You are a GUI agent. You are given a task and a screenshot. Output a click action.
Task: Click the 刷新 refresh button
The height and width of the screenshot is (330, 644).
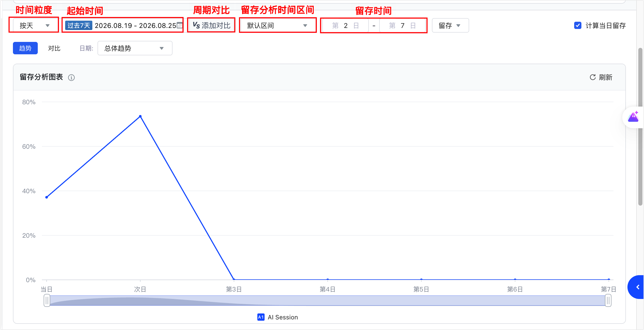601,77
